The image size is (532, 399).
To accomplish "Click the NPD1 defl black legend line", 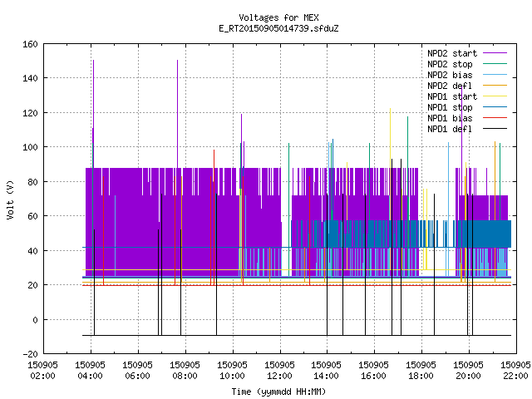I will click(495, 129).
